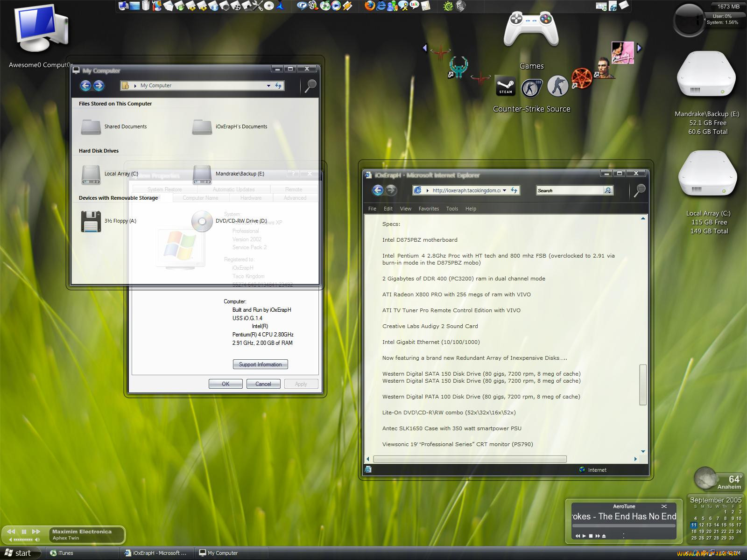
Task: Open View menu in Internet Explorer
Action: pyautogui.click(x=406, y=209)
